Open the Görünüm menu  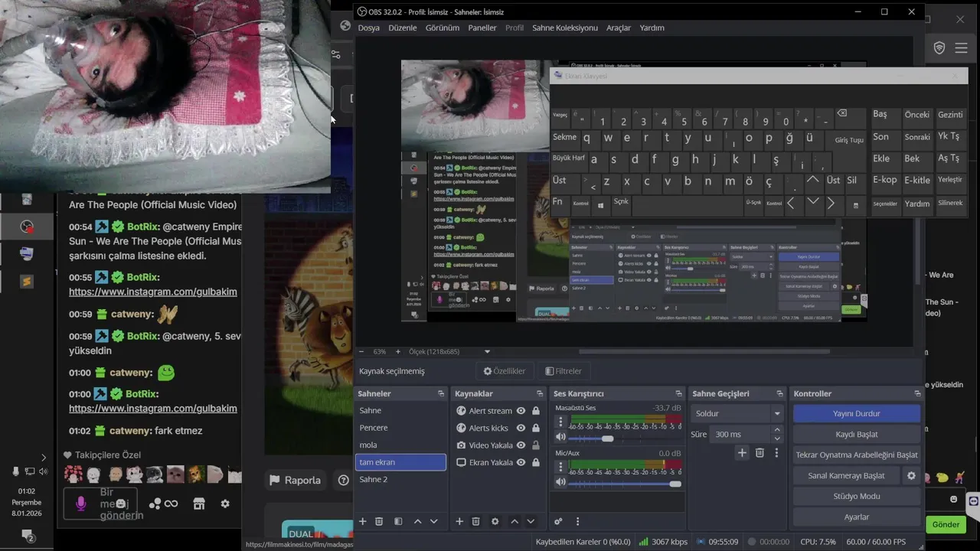pyautogui.click(x=443, y=28)
